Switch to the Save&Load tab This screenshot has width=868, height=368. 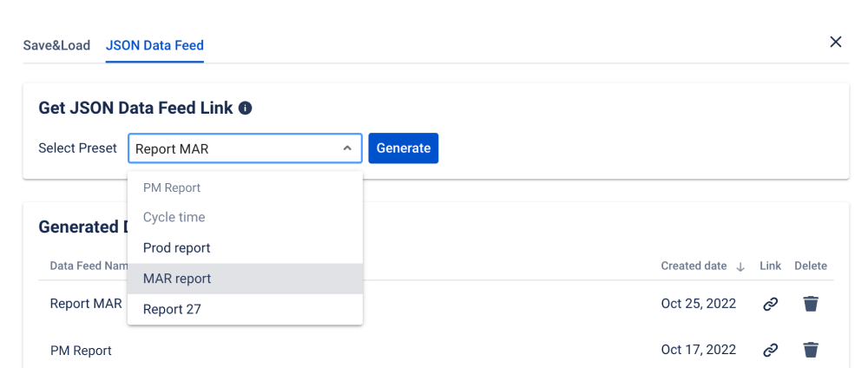56,45
